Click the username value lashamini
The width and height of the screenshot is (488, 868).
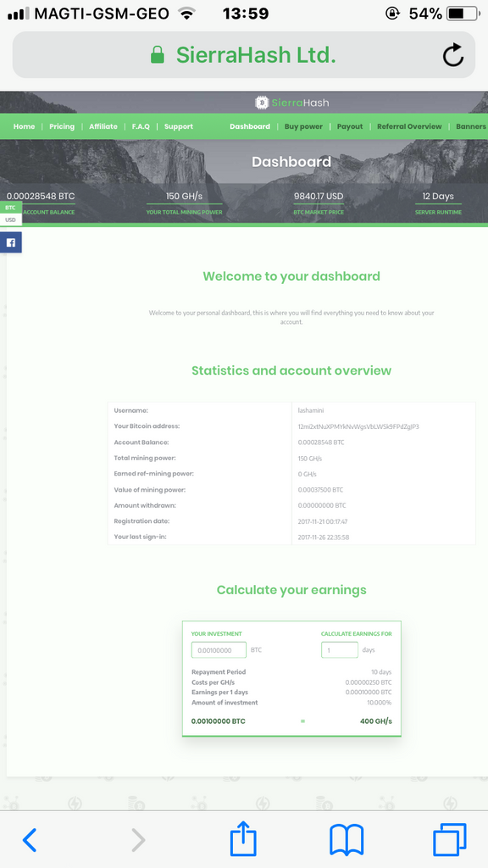(310, 411)
